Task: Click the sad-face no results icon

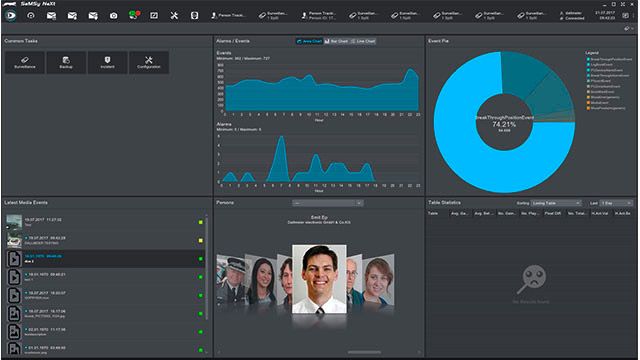Action: (x=531, y=279)
